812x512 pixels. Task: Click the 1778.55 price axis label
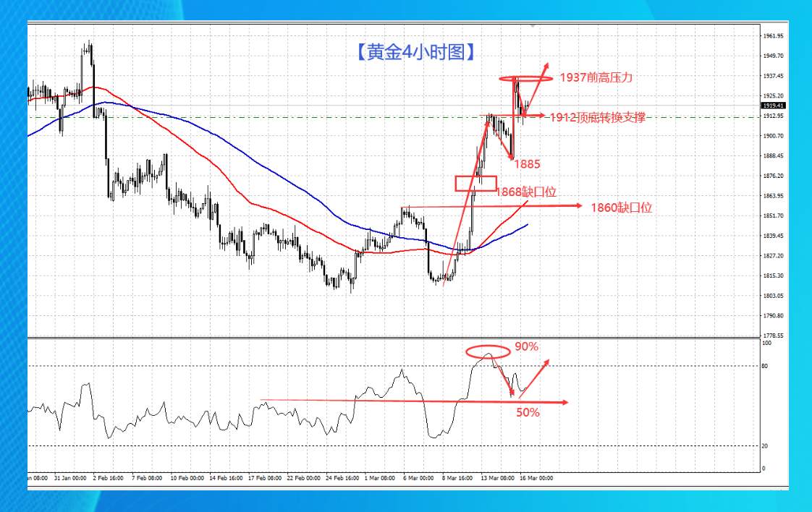[x=774, y=336]
